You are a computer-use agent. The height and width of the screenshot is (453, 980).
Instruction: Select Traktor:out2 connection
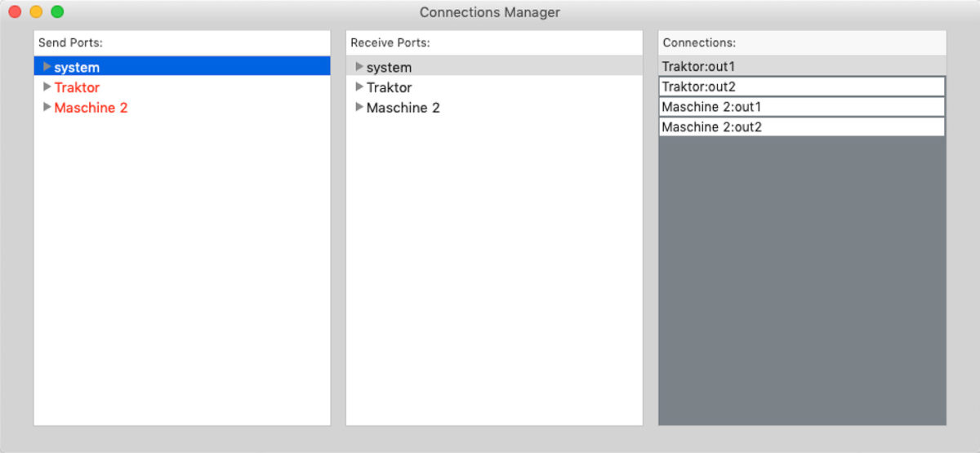click(802, 87)
